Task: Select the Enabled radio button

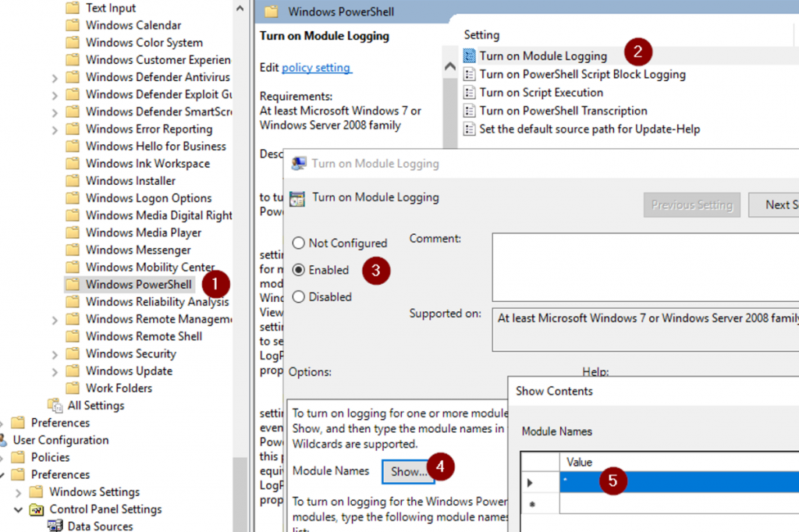Action: [299, 270]
